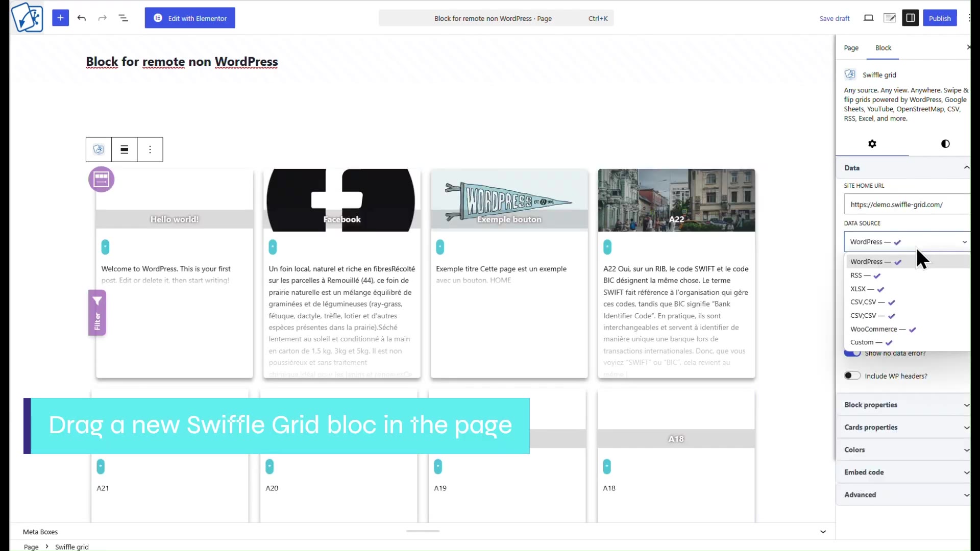The height and width of the screenshot is (551, 980).
Task: Choose Custom in data source list
Action: pos(907,342)
